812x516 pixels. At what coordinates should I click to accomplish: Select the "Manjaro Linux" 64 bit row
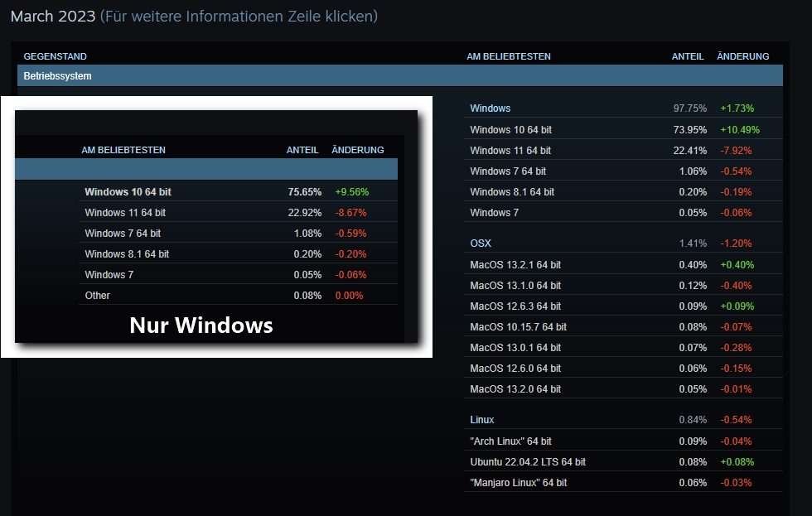click(623, 482)
